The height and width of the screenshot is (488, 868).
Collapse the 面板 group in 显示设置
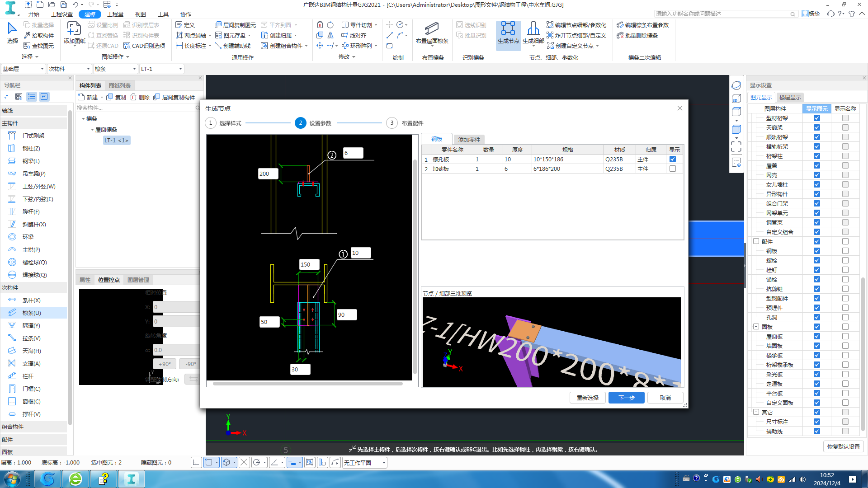[756, 327]
